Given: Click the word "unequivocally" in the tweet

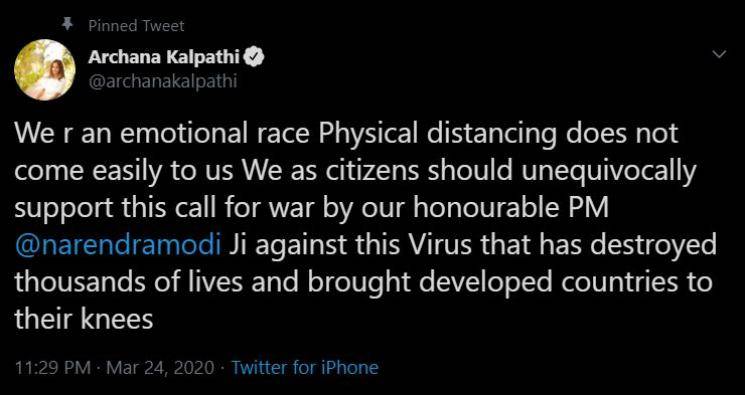Looking at the screenshot, I should point(608,173).
